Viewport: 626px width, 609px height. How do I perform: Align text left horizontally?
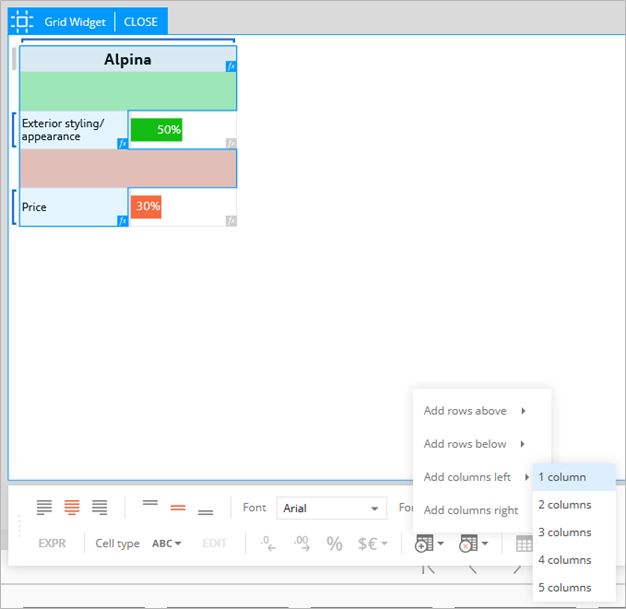(x=44, y=508)
